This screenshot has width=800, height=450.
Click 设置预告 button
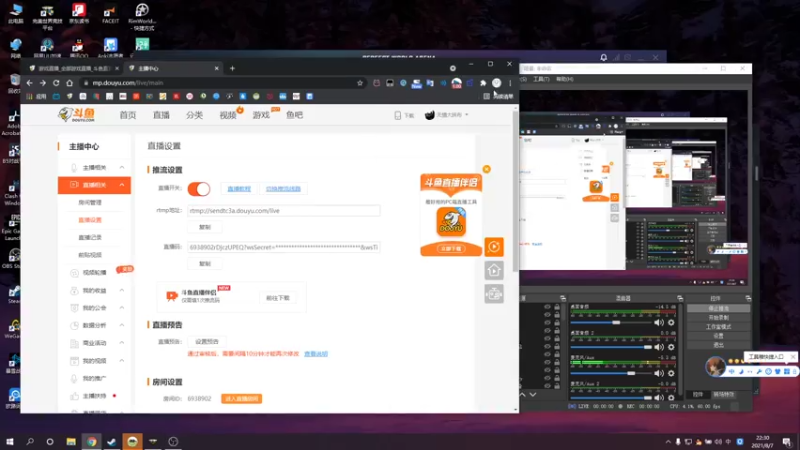207,341
